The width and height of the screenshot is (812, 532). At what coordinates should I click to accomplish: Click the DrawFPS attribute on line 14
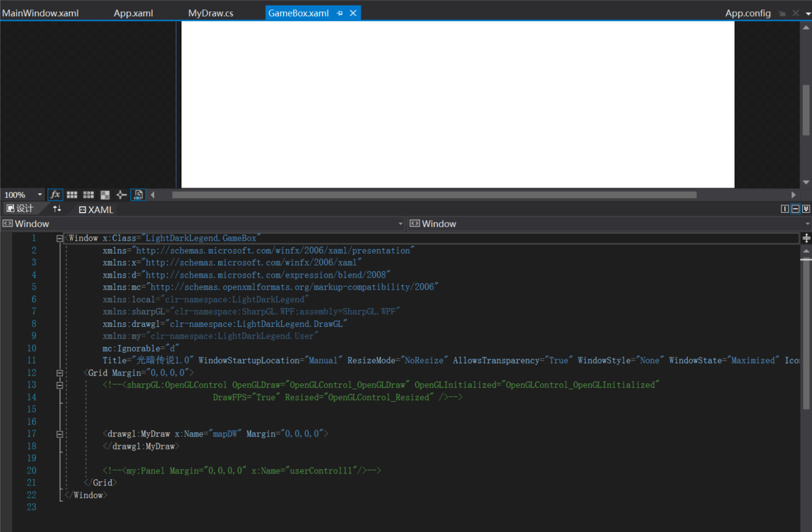[x=247, y=397]
